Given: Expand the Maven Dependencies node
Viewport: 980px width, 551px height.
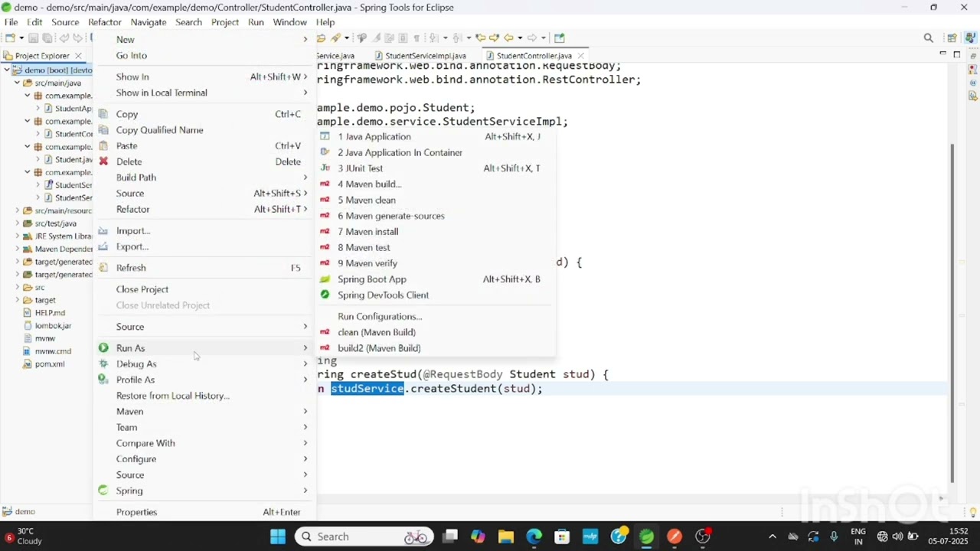Looking at the screenshot, I should (17, 249).
